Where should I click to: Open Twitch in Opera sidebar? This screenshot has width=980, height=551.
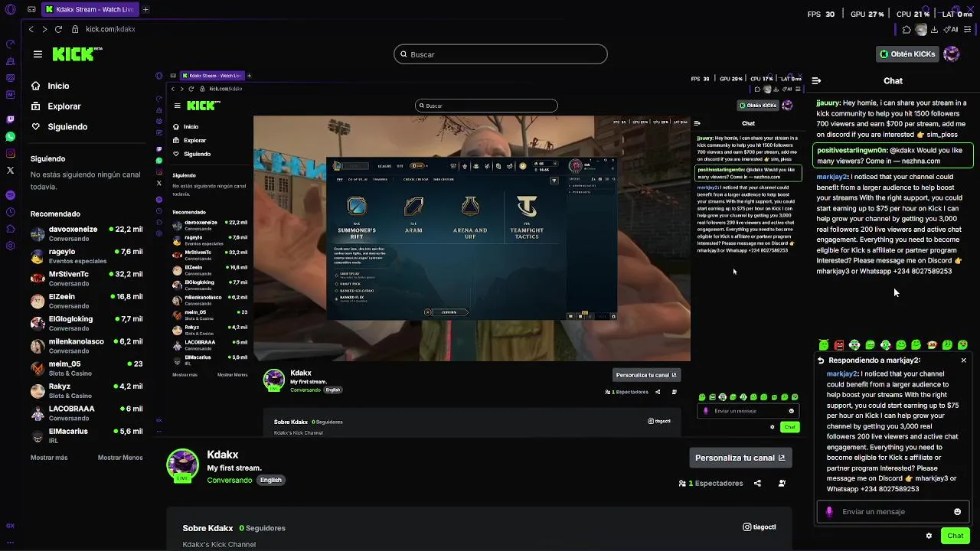(10, 119)
